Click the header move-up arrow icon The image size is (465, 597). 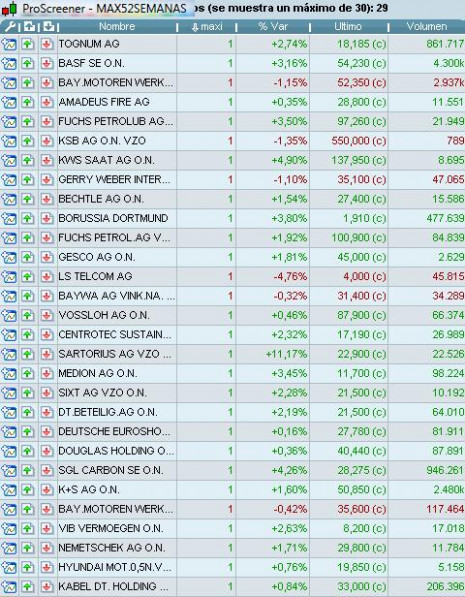pos(29,26)
